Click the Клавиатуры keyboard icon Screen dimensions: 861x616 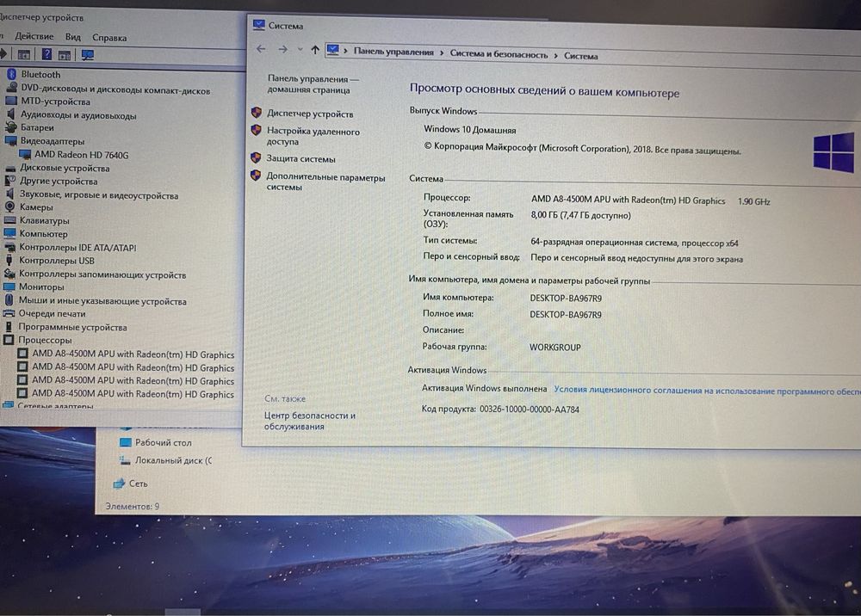pyautogui.click(x=9, y=220)
